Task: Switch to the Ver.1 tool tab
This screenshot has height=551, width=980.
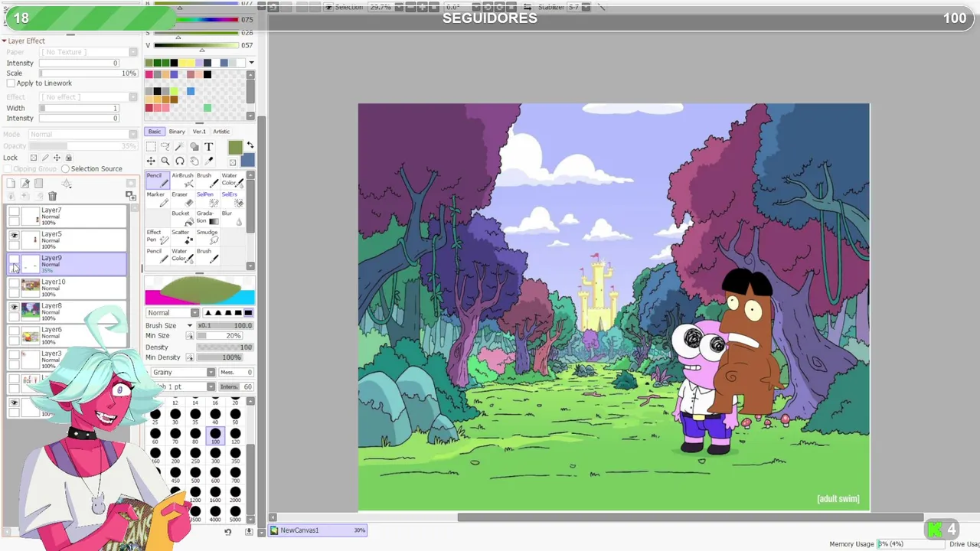Action: click(x=199, y=132)
